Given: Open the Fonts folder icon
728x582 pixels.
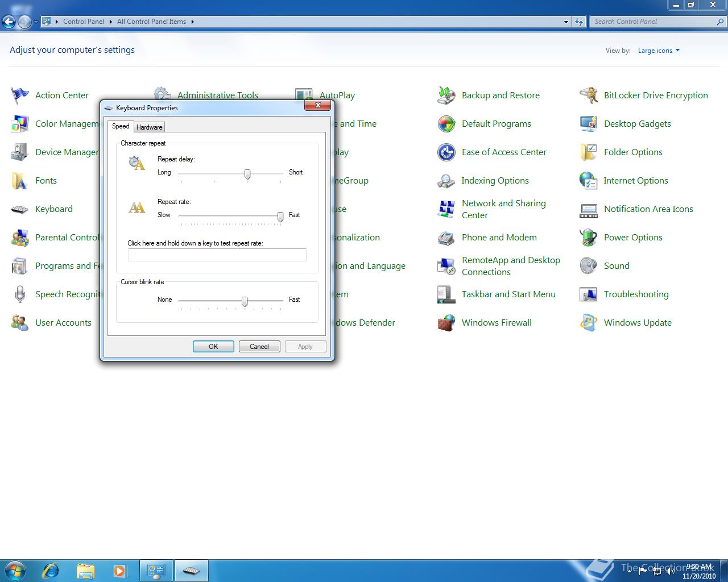Looking at the screenshot, I should coord(20,181).
